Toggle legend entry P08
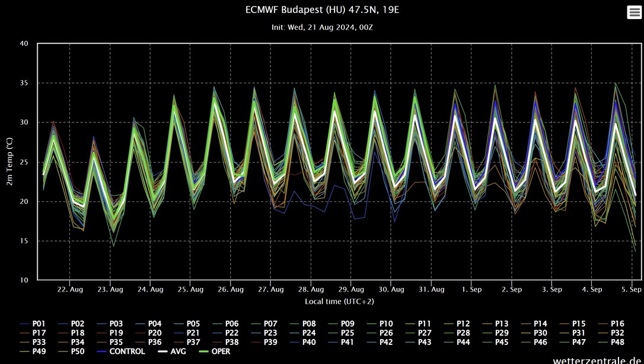This screenshot has width=644, height=364. click(310, 324)
